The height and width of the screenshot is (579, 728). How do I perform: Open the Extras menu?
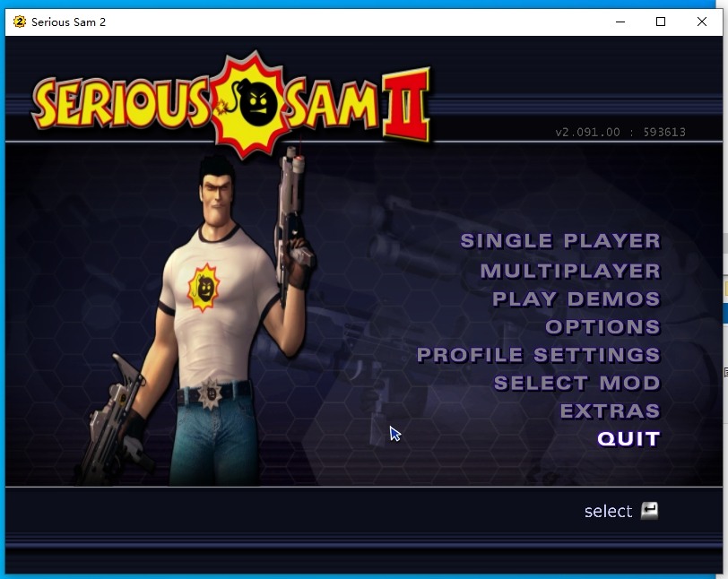coord(610,410)
